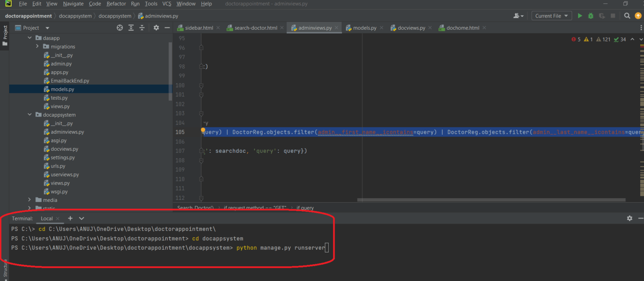
Task: Open Search Everywhere magnifier icon
Action: (627, 16)
